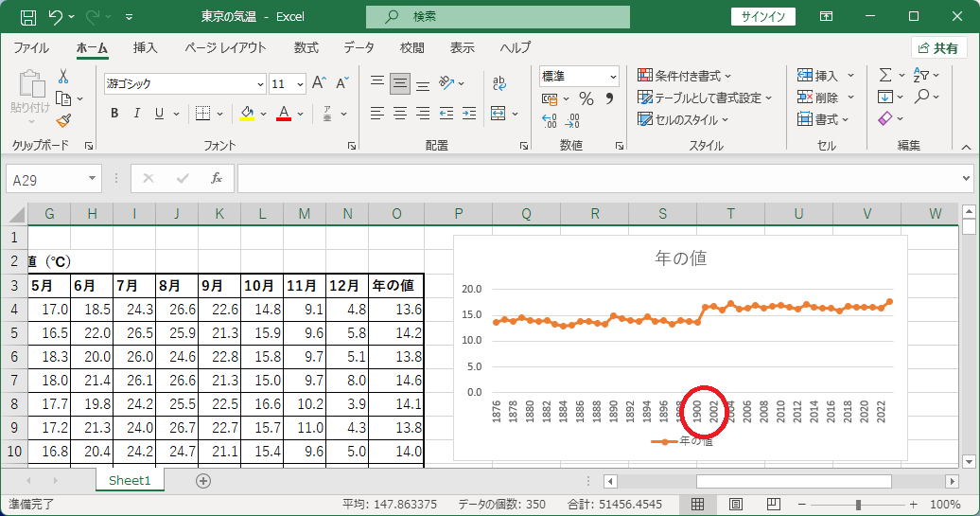
Task: Open the font name dropdown 游ゴシック
Action: (261, 84)
